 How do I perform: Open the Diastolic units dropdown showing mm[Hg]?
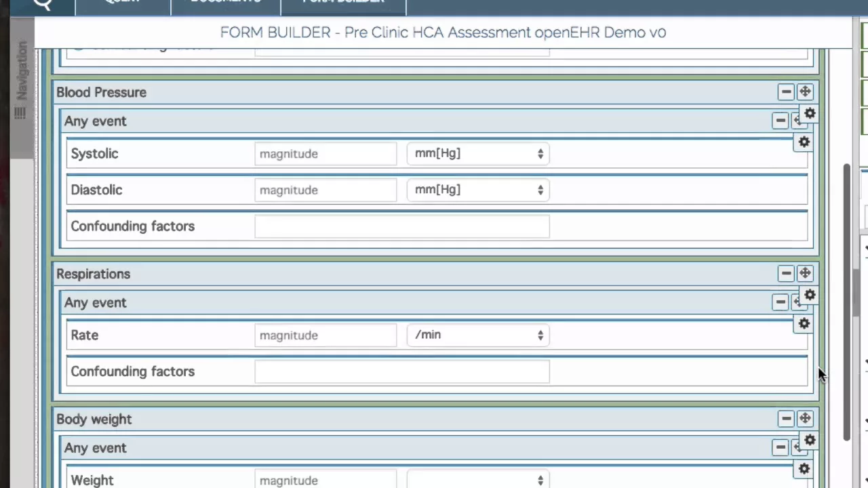tap(478, 190)
